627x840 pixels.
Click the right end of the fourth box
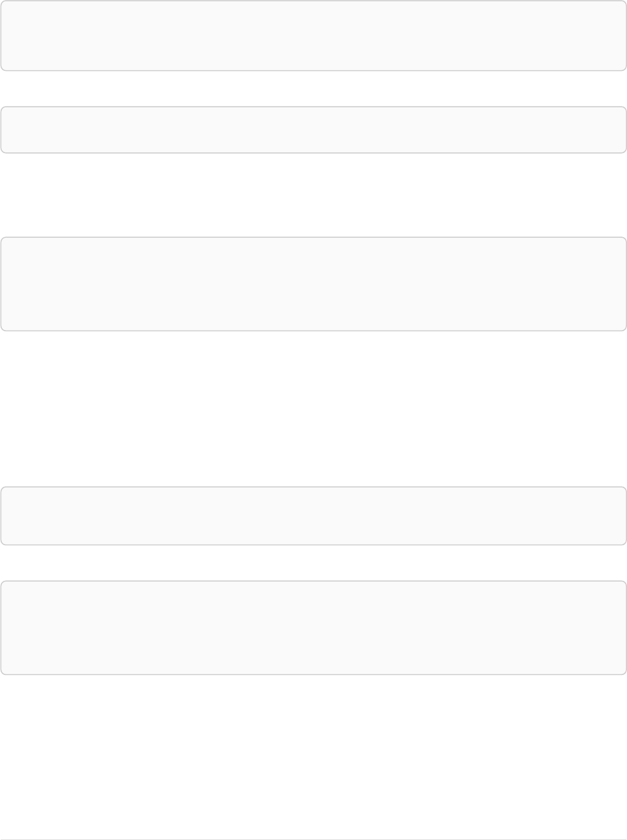(x=624, y=516)
